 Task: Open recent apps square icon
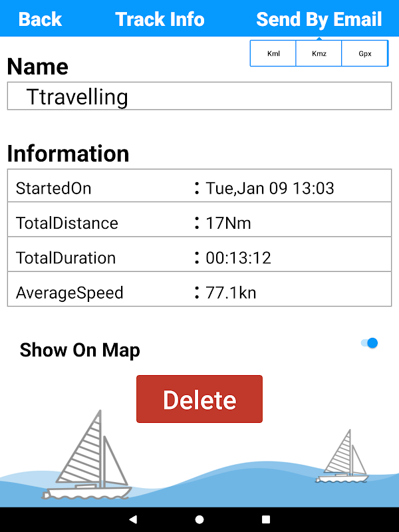click(266, 519)
